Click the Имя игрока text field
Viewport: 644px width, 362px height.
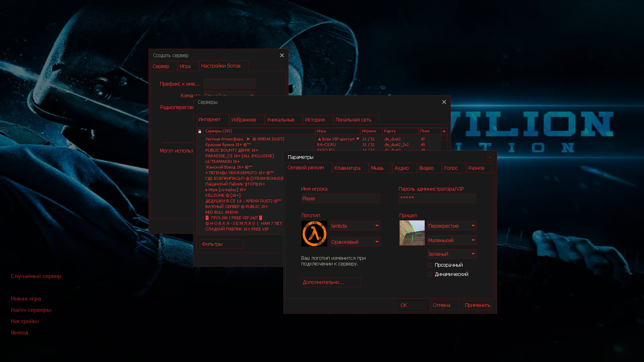(341, 199)
